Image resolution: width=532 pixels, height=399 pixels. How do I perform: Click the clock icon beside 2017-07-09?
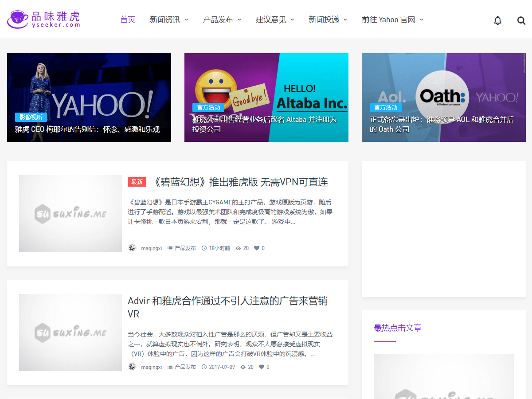[x=204, y=367]
